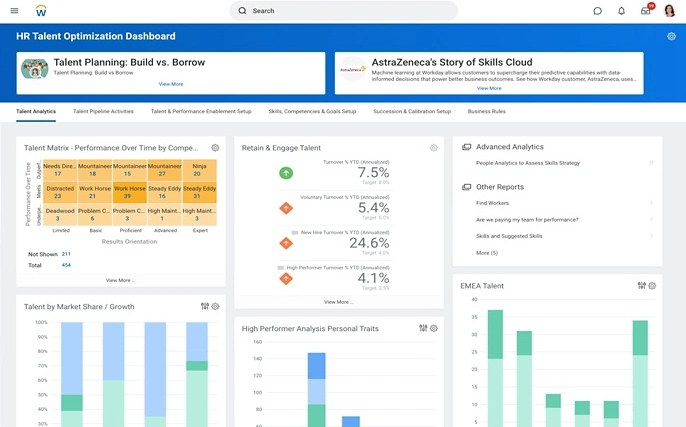
Task: Click filter icon on High Performer Analysis
Action: point(423,328)
